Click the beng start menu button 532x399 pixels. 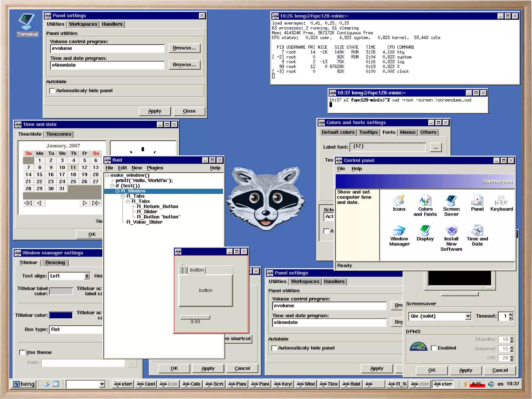[x=24, y=384]
